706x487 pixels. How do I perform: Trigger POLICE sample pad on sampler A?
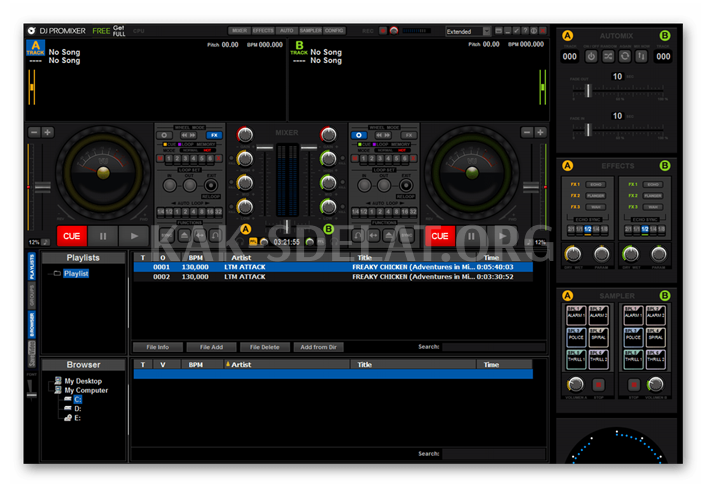tap(576, 337)
